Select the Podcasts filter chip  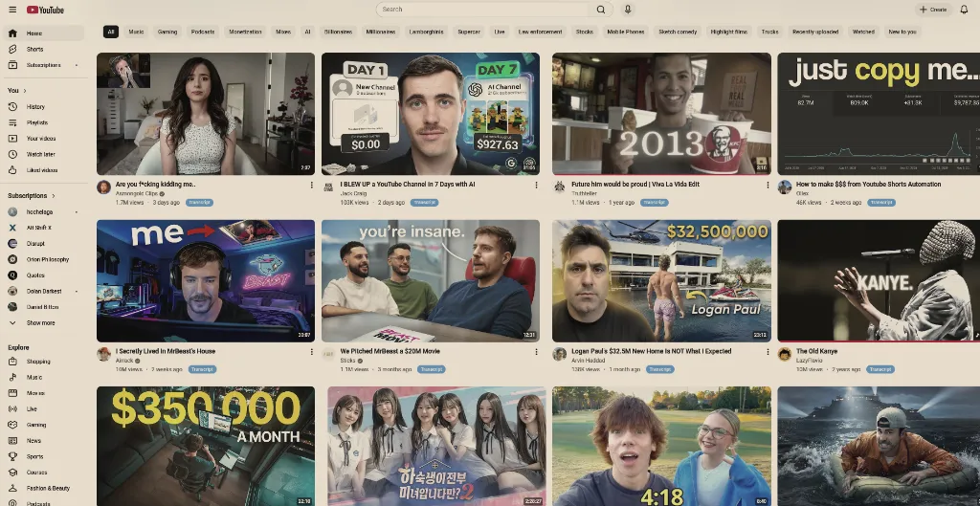click(203, 32)
